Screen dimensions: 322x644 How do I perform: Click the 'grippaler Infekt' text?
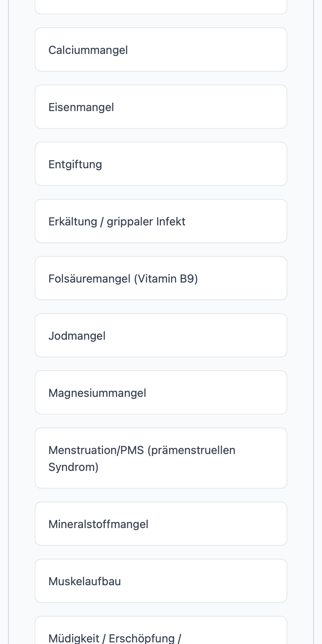(x=146, y=222)
